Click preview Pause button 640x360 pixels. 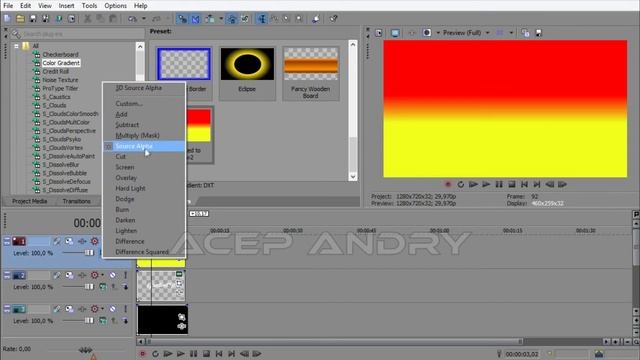pos(499,184)
